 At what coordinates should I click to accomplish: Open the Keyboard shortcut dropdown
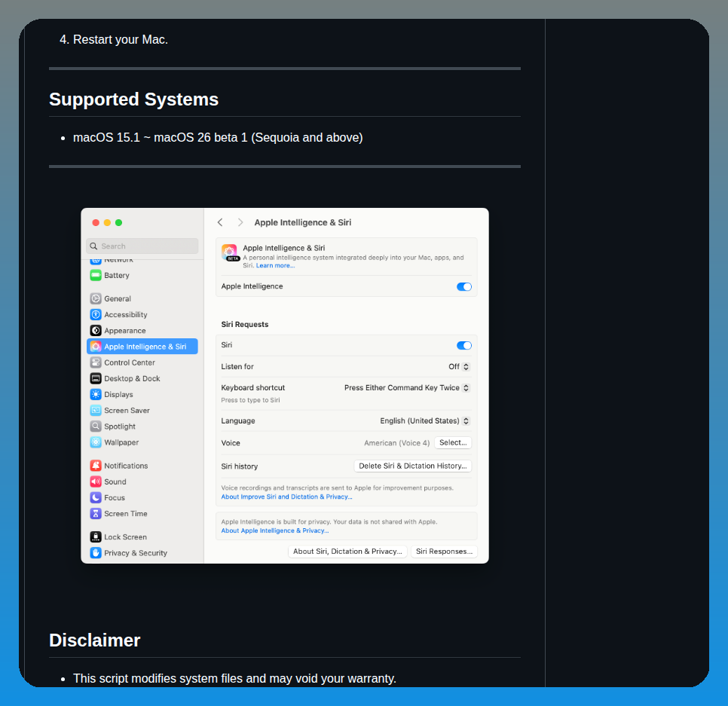coord(407,388)
